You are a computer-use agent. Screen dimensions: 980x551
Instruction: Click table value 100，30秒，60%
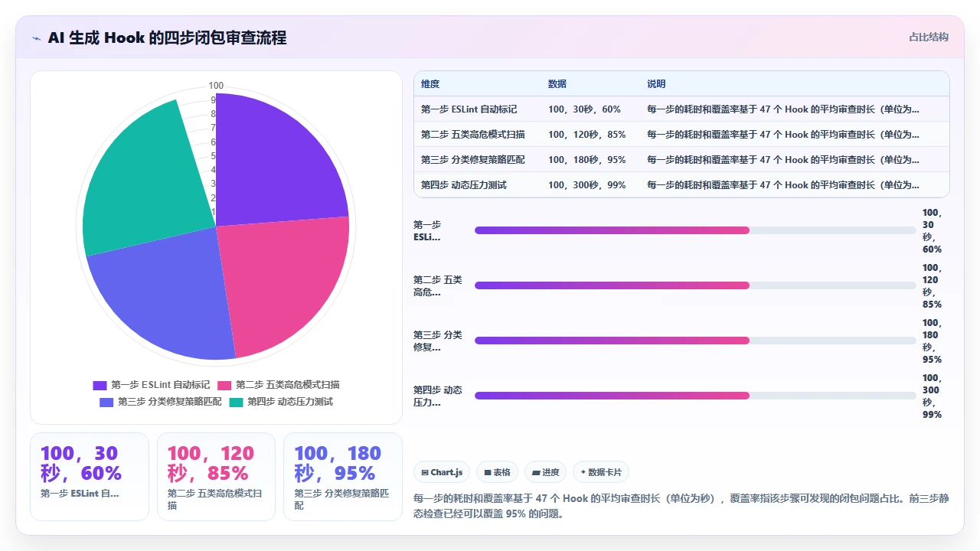coord(584,109)
